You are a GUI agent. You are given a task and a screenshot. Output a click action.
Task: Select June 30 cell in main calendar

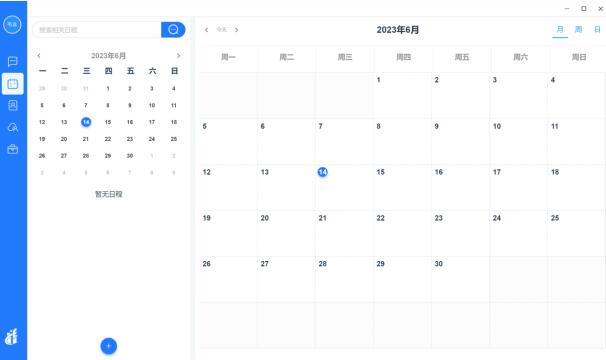(x=460, y=279)
